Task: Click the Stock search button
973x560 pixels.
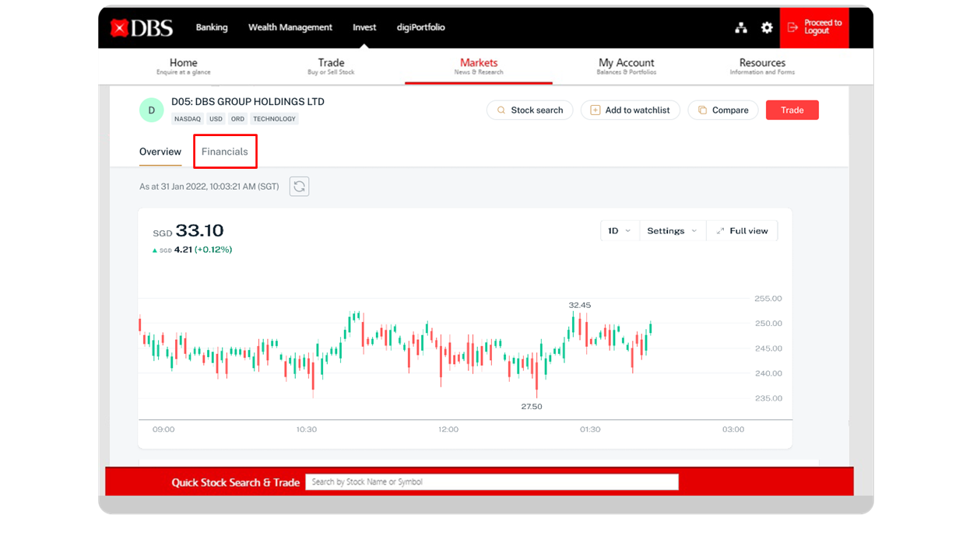Action: click(x=530, y=110)
